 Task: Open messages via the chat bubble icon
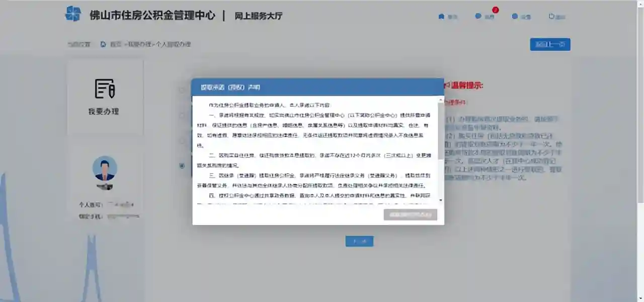point(478,17)
